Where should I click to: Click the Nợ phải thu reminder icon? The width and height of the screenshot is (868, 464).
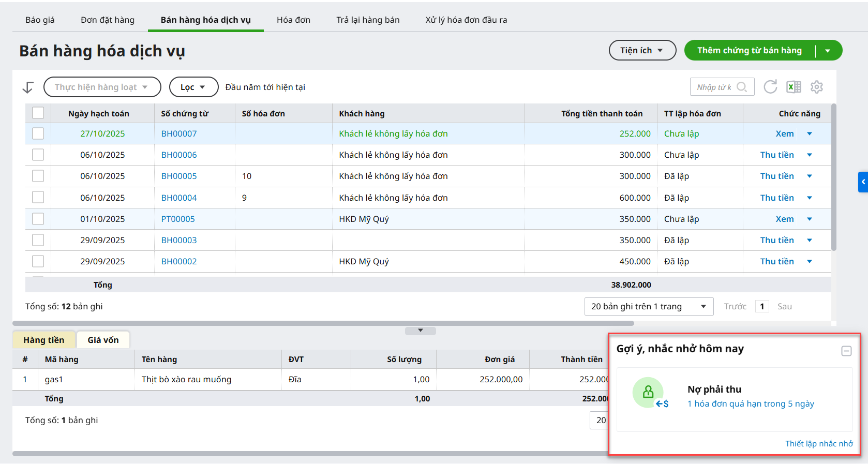click(x=648, y=393)
